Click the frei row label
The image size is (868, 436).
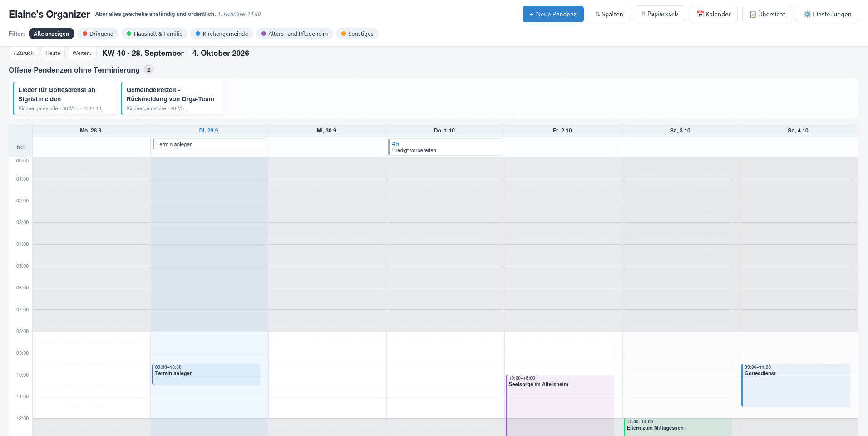pyautogui.click(x=21, y=147)
